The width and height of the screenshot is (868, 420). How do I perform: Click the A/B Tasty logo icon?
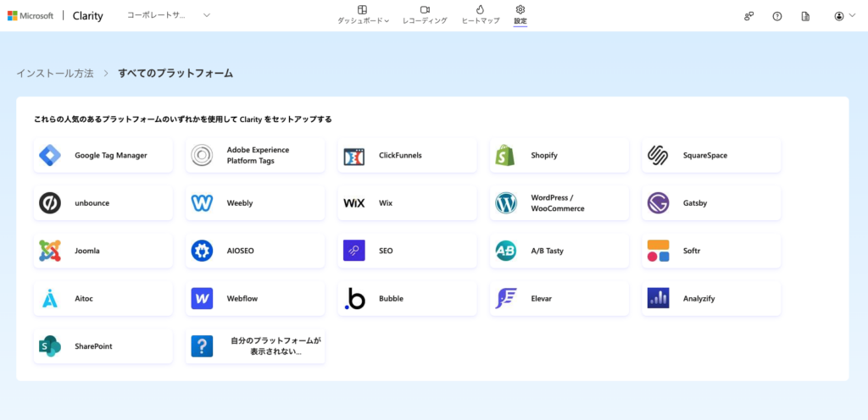[506, 251]
